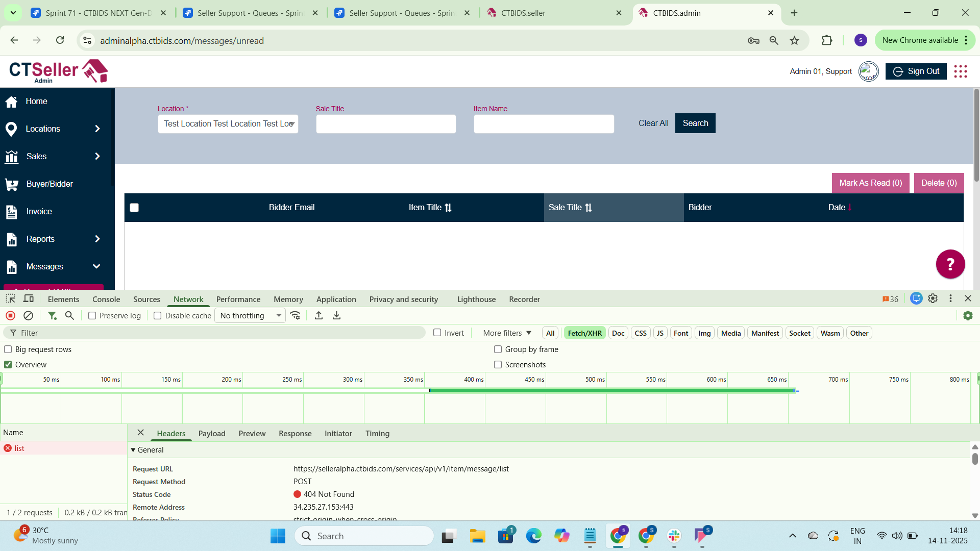Click the Search button
The image size is (980, 551).
(x=695, y=123)
